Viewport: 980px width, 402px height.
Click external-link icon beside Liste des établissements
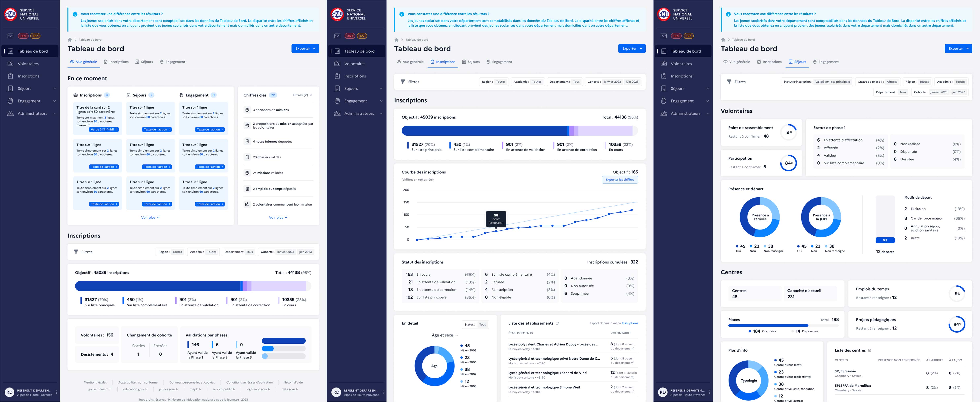click(x=557, y=323)
